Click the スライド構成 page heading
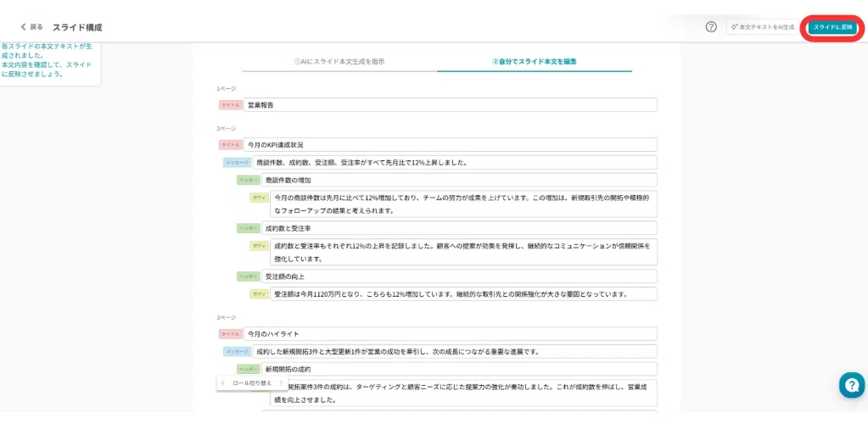The width and height of the screenshot is (868, 424). point(77,27)
